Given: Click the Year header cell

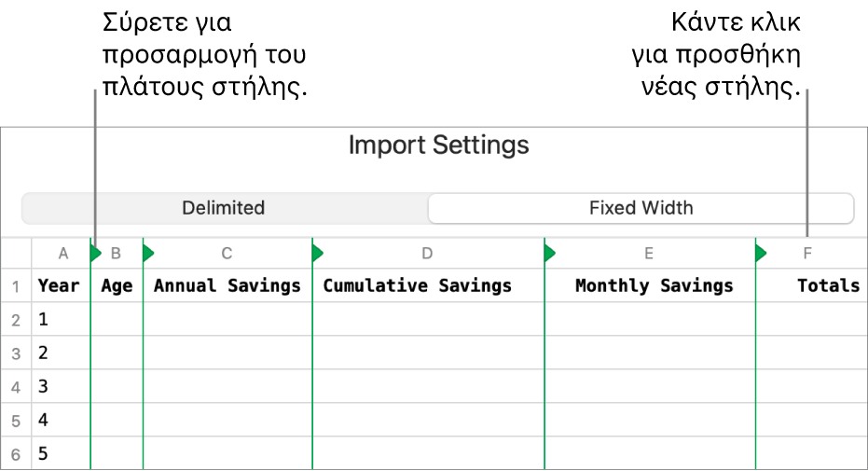Looking at the screenshot, I should 59,286.
